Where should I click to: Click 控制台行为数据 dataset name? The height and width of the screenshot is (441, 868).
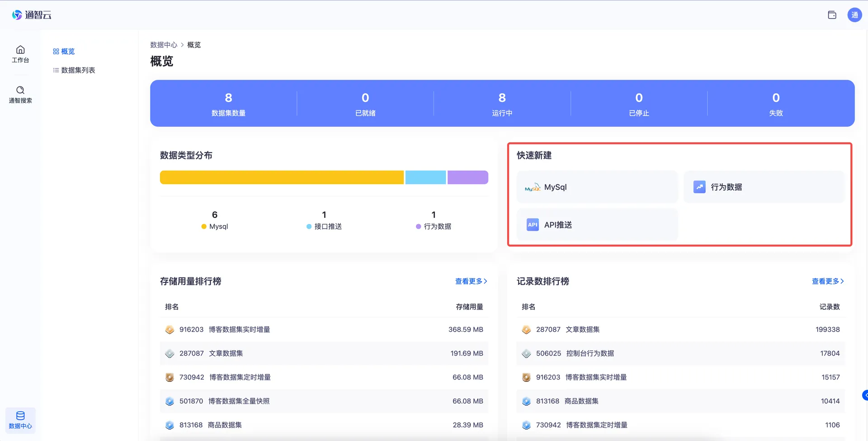click(590, 353)
